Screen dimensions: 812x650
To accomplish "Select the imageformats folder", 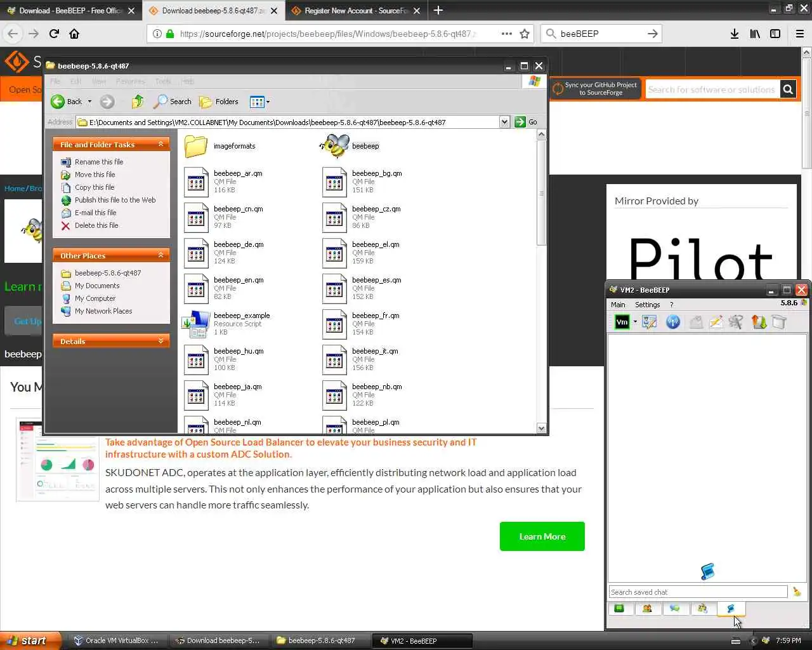I will click(219, 146).
